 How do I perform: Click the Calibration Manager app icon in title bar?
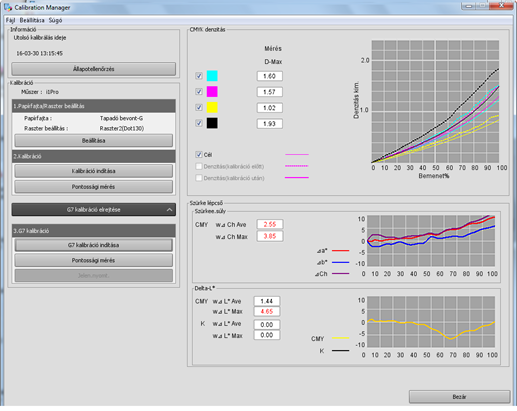pyautogui.click(x=8, y=7)
